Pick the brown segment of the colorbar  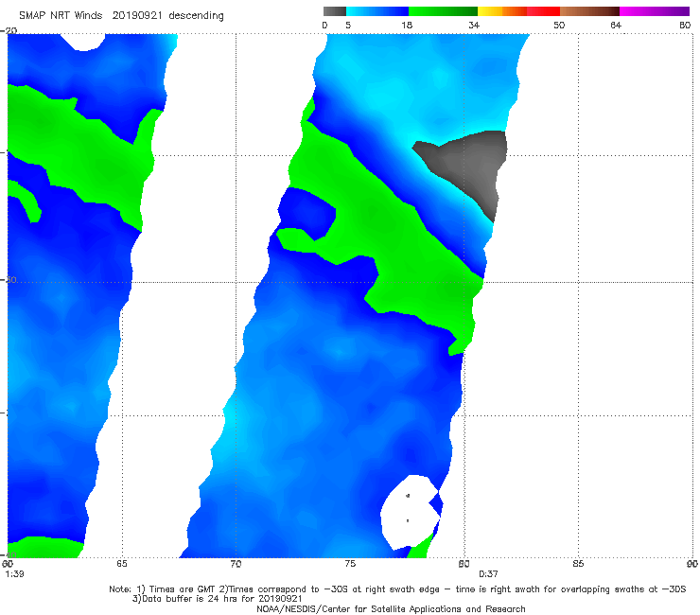coord(589,11)
